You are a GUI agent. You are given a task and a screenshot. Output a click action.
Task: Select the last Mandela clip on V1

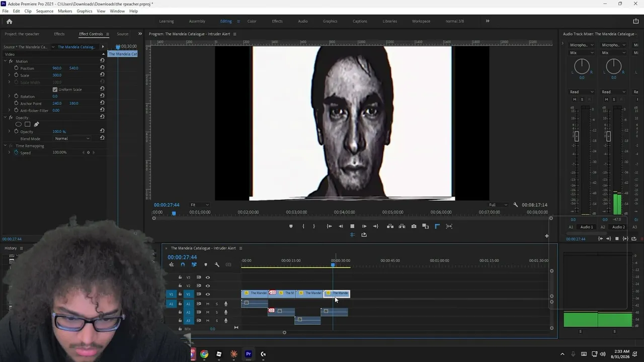pyautogui.click(x=337, y=293)
